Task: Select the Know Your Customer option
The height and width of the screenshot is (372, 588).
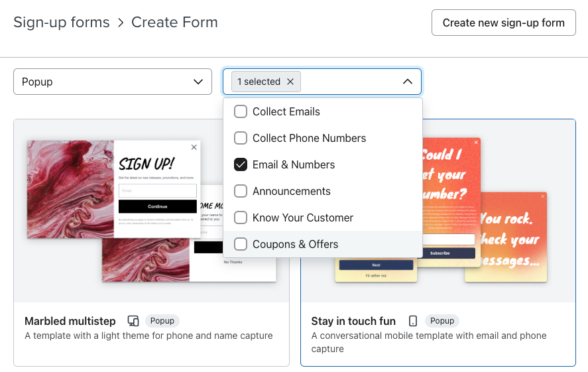Action: click(241, 217)
